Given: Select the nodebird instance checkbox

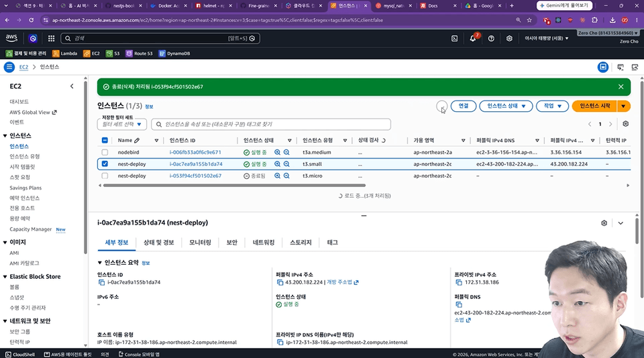Looking at the screenshot, I should (105, 152).
